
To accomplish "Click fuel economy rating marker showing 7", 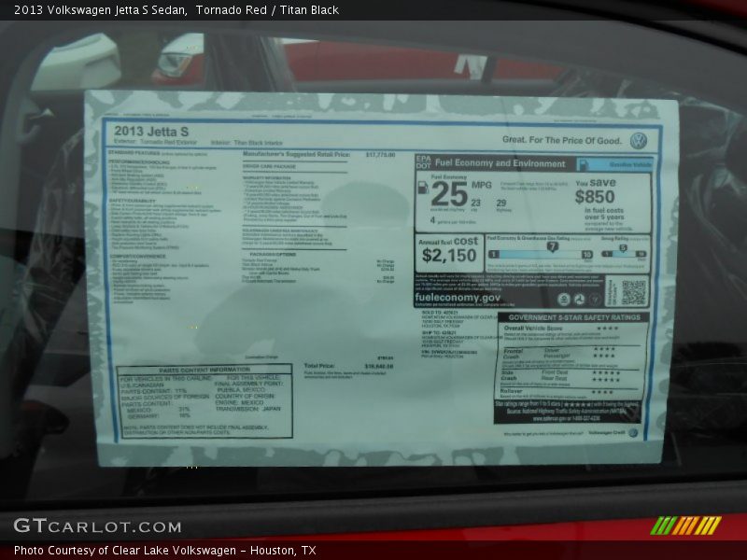I will tap(552, 246).
